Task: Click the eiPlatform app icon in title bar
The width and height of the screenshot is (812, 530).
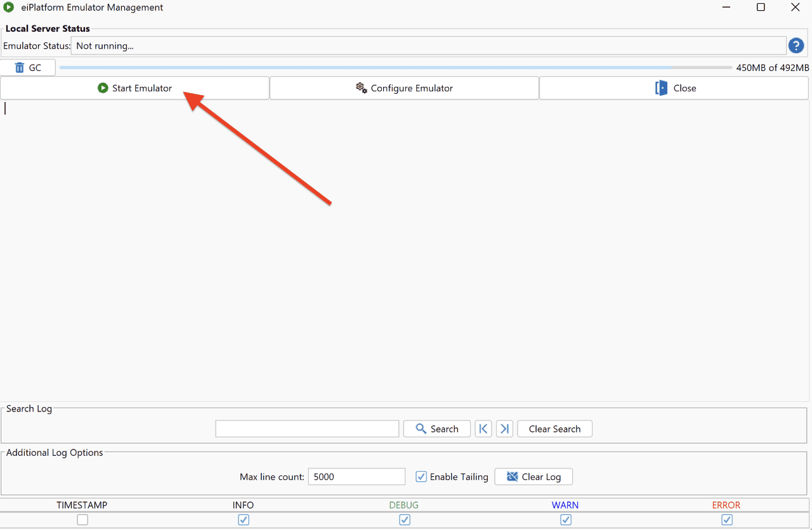Action: [9, 8]
